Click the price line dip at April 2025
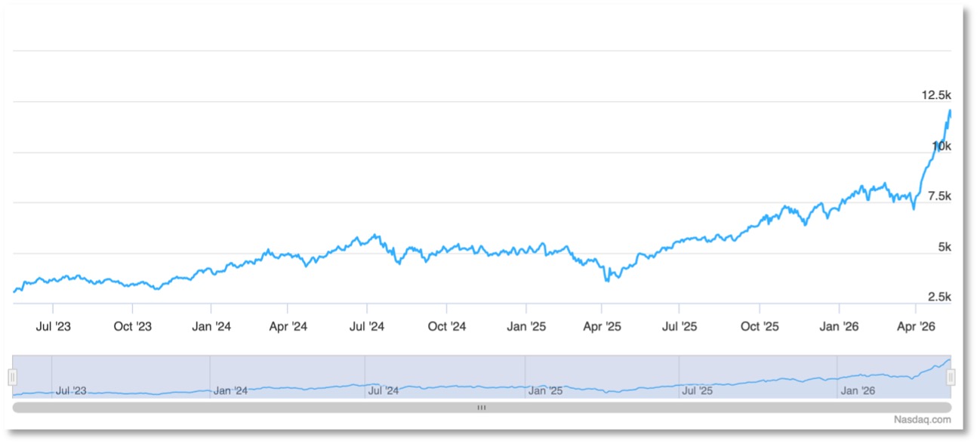The width and height of the screenshot is (980, 447). point(606,280)
